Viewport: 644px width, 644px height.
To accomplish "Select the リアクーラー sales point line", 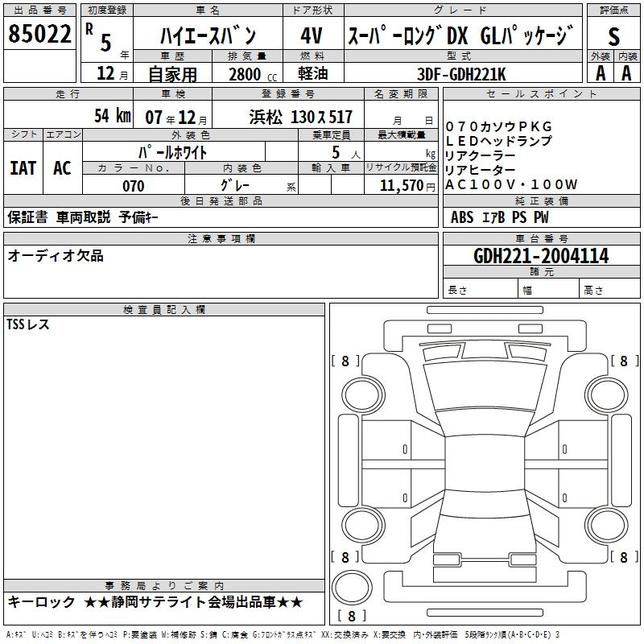I will tap(480, 155).
